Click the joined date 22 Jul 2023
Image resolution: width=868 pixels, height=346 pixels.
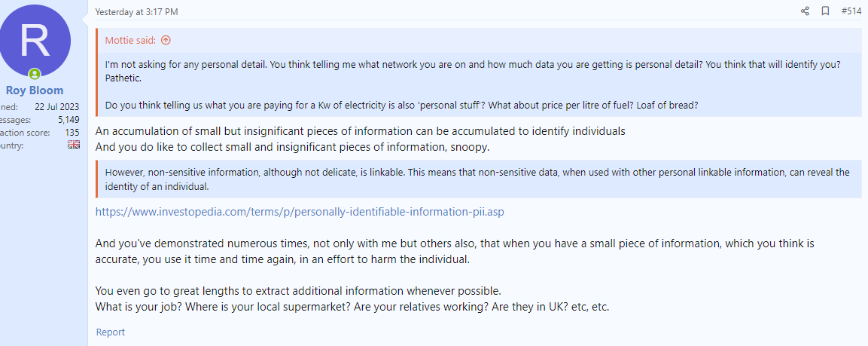pyautogui.click(x=56, y=106)
